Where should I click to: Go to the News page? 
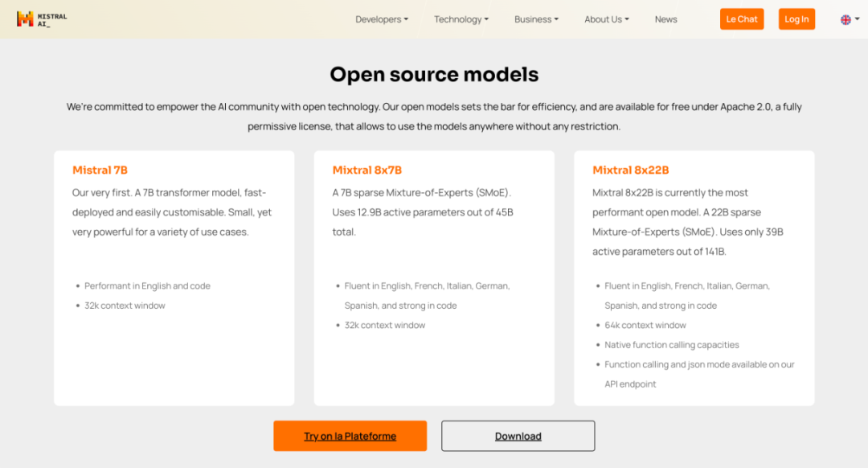click(x=665, y=19)
